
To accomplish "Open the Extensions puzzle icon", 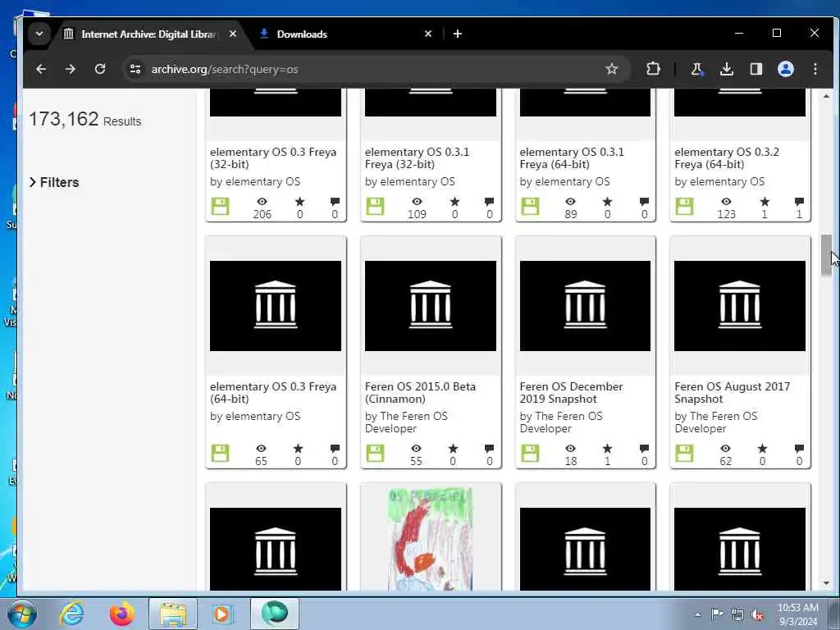I will (653, 69).
